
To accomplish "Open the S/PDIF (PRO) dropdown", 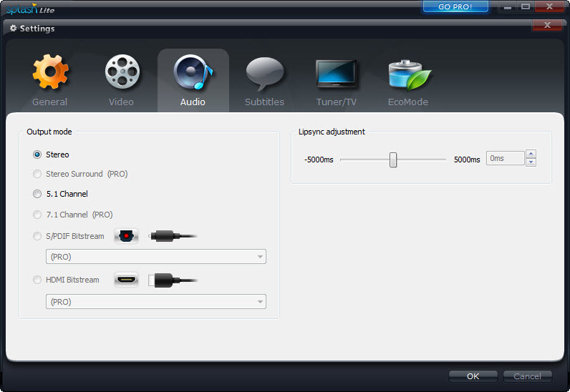I will pos(156,257).
